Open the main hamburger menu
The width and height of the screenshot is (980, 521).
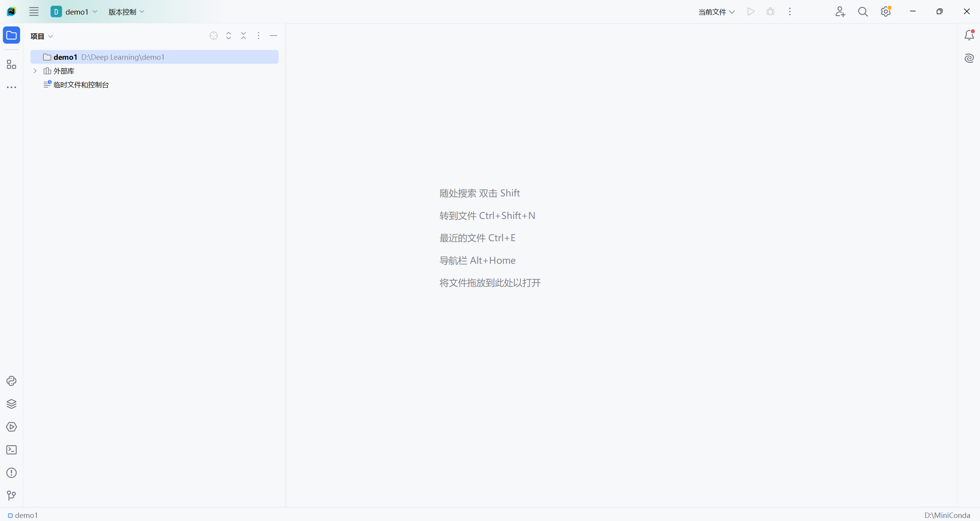coord(34,11)
